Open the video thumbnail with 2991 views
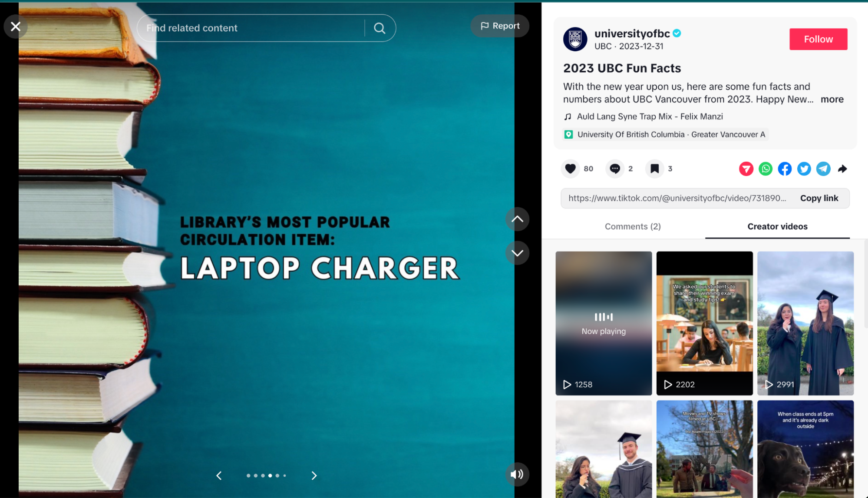Viewport: 868px width, 498px height. 806,322
